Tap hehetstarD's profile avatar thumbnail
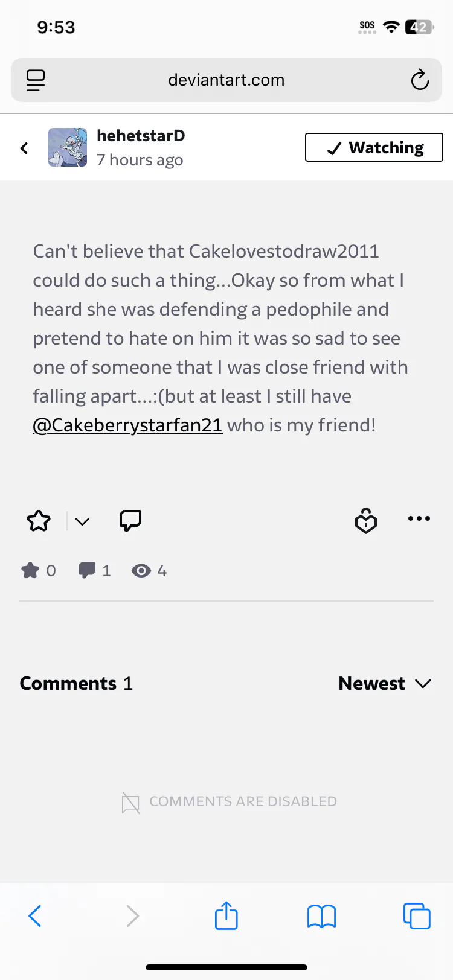Image resolution: width=453 pixels, height=980 pixels. [x=68, y=147]
